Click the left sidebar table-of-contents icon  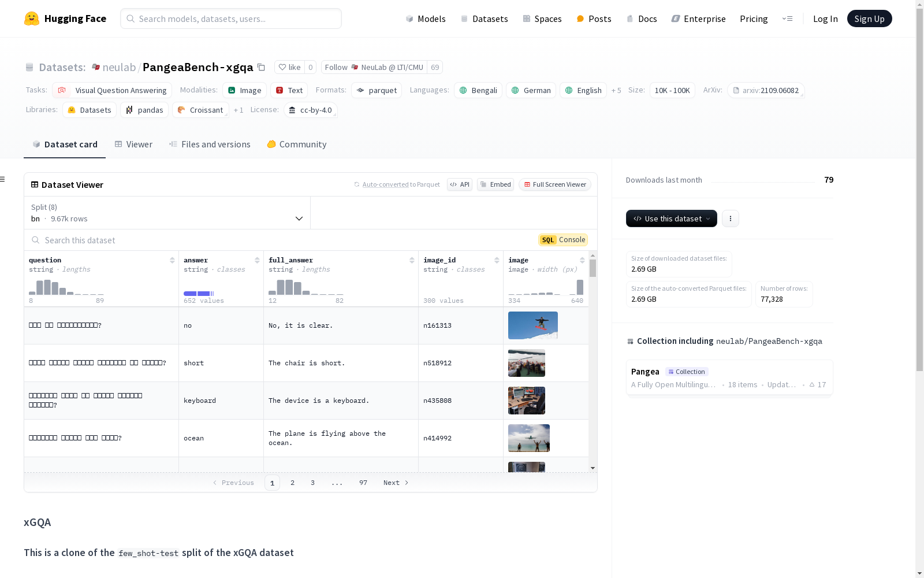pos(2,179)
